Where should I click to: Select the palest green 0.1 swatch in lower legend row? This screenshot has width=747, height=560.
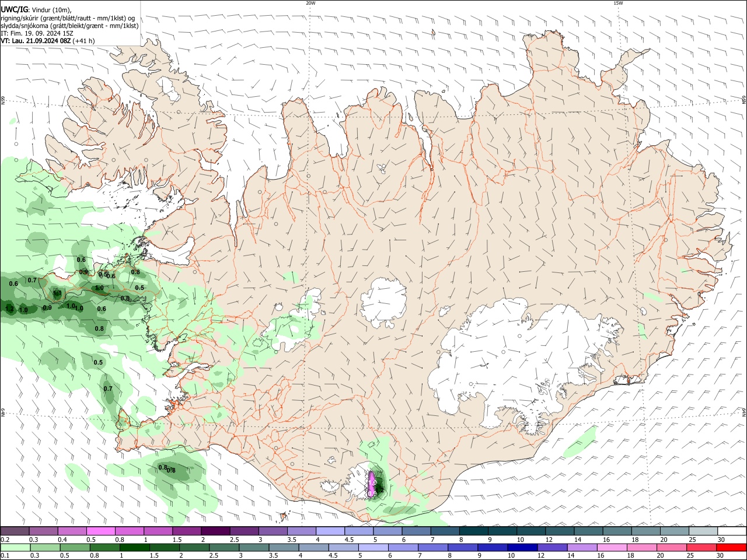point(15,547)
